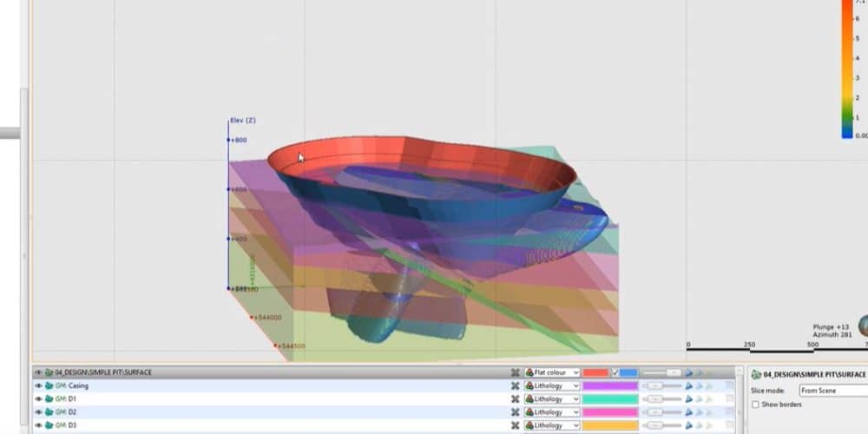Click the colour legend bar in the scene
The height and width of the screenshot is (434, 868).
click(x=847, y=69)
